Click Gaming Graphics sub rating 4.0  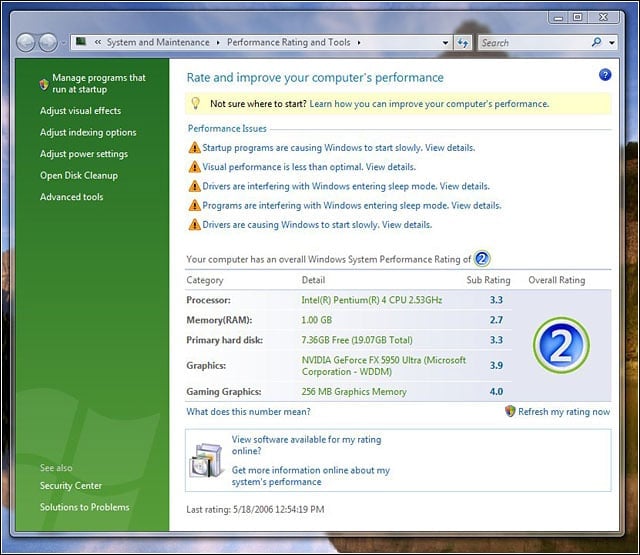tap(496, 391)
